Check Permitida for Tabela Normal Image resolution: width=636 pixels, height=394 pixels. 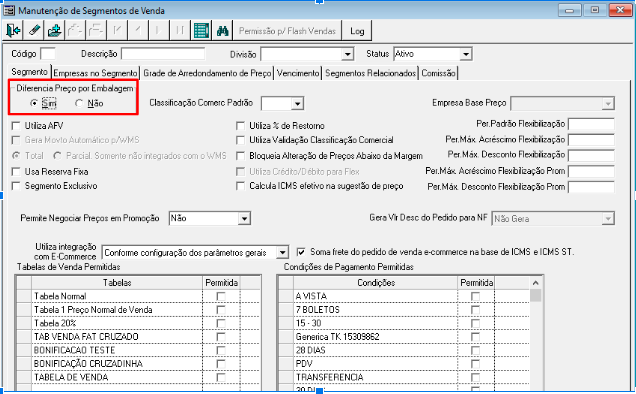click(x=221, y=297)
